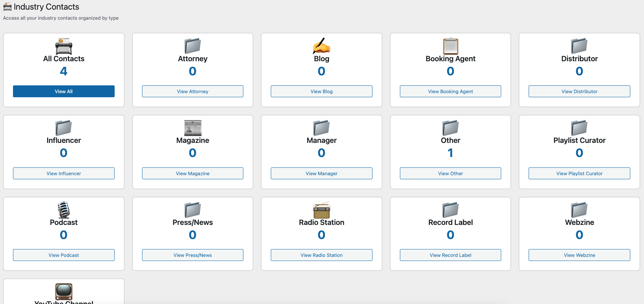Viewport: 644px width, 304px height.
Task: Click the Attorney card title
Action: tap(193, 59)
